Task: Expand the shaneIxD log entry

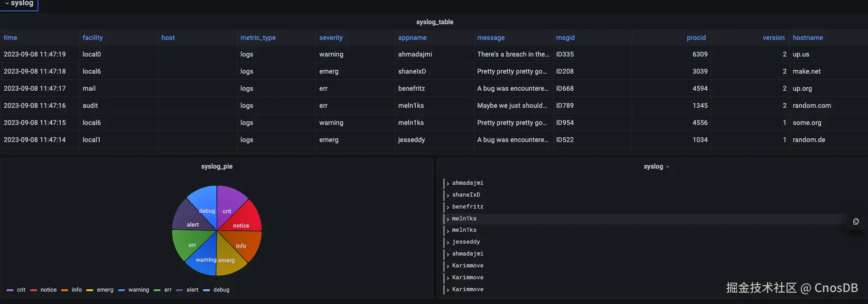Action: click(x=448, y=195)
